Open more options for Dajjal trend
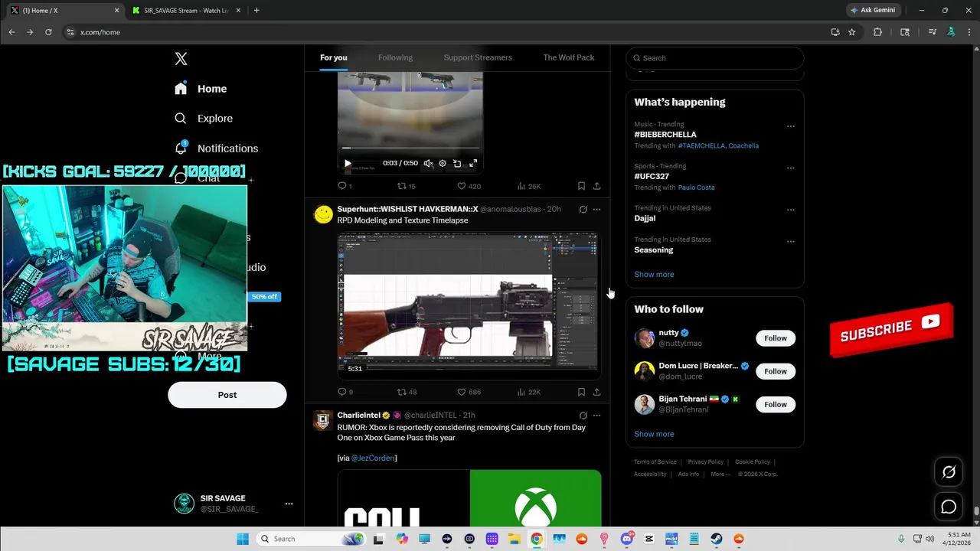This screenshot has width=980, height=551. click(790, 210)
